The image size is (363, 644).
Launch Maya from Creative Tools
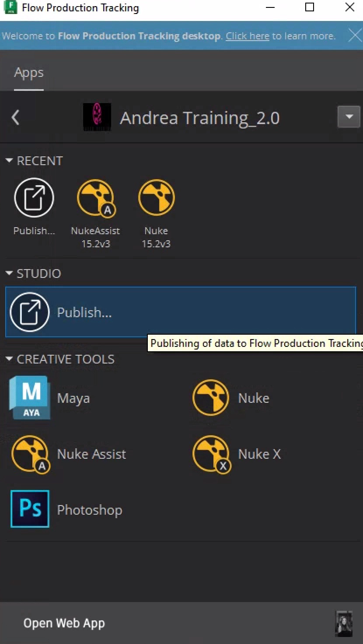pos(31,398)
